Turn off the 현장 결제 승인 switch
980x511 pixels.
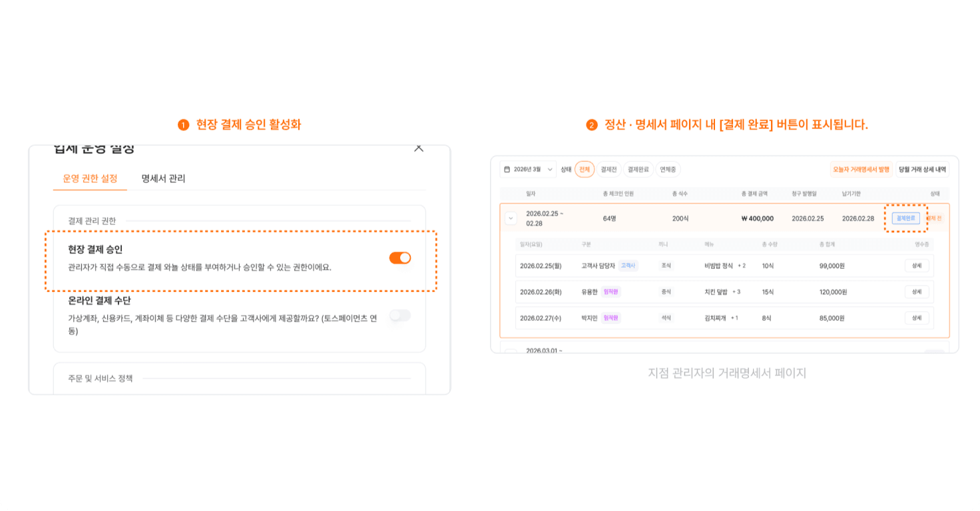pos(400,257)
